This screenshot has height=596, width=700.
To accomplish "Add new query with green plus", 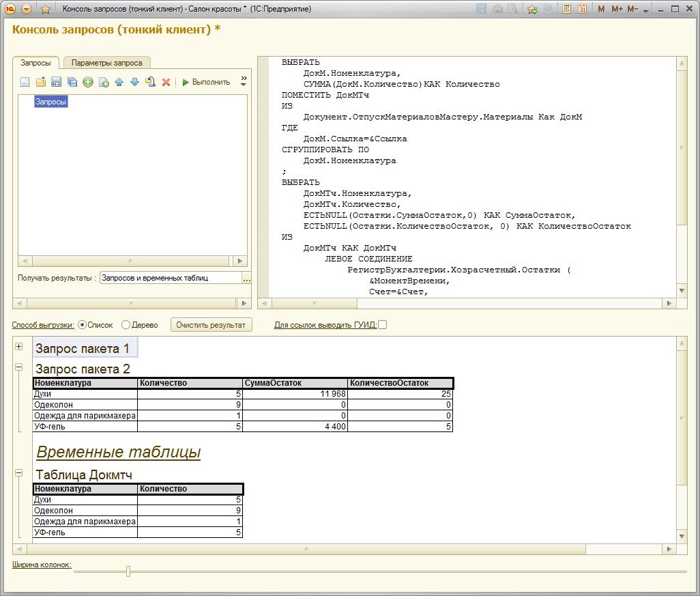I will tap(88, 82).
